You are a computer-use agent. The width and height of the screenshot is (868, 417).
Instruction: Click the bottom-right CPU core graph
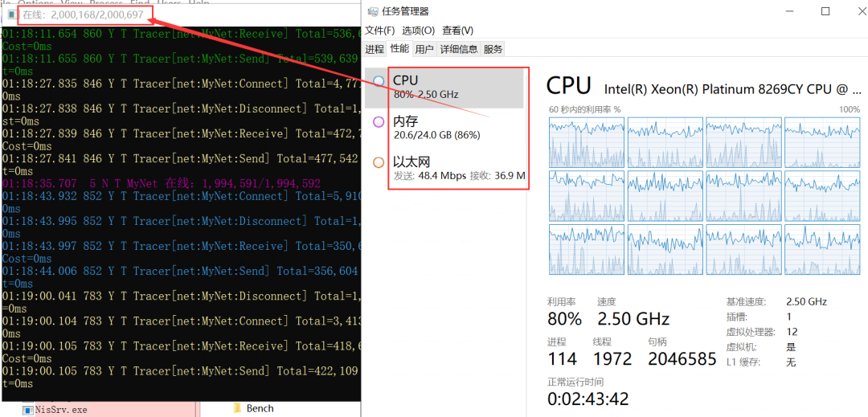[822, 249]
